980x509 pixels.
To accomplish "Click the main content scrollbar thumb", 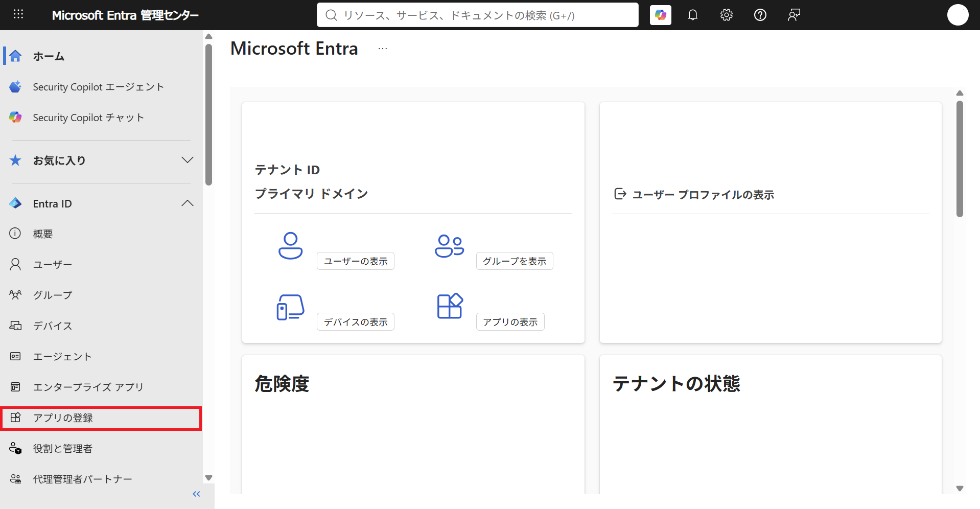I will pyautogui.click(x=960, y=159).
